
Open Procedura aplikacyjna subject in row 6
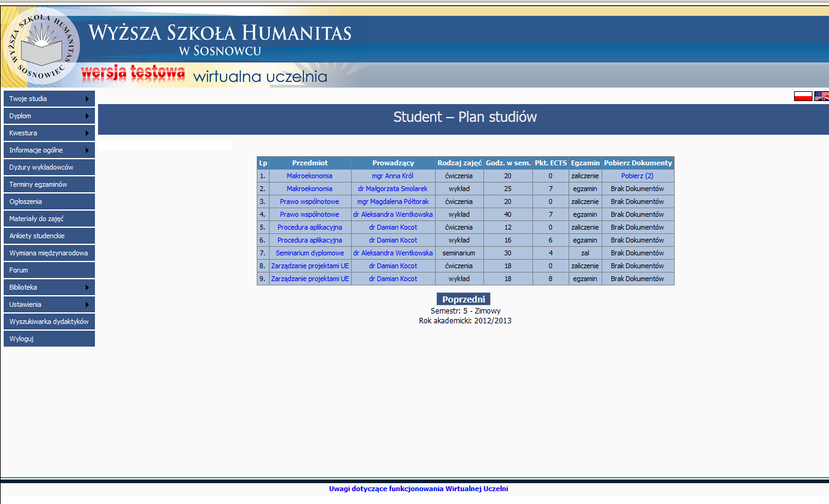(x=309, y=240)
